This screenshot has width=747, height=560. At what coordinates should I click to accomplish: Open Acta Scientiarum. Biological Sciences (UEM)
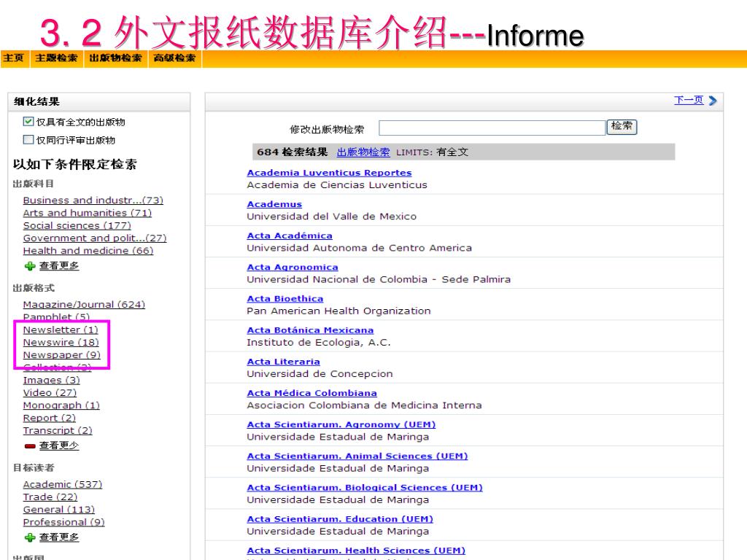click(365, 488)
